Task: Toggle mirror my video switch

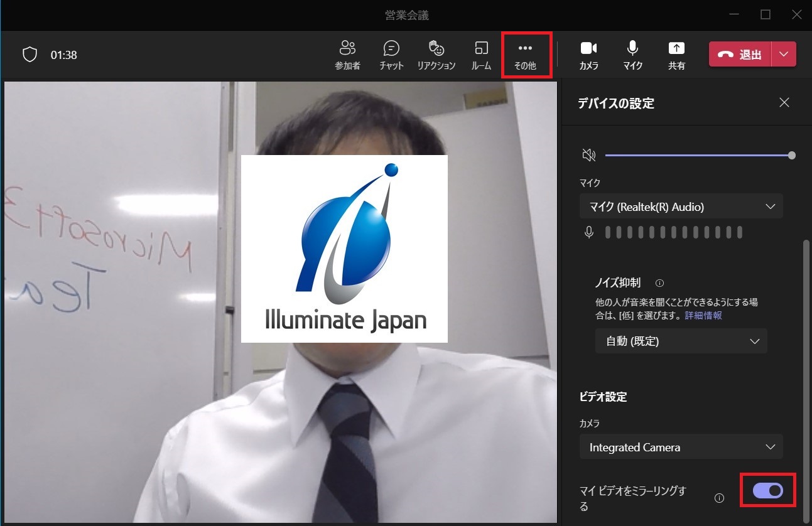Action: click(x=768, y=490)
